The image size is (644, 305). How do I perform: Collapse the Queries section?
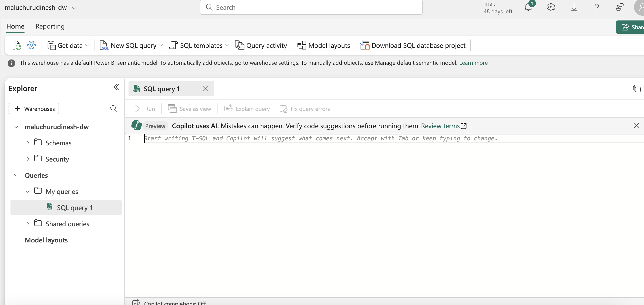[16, 175]
